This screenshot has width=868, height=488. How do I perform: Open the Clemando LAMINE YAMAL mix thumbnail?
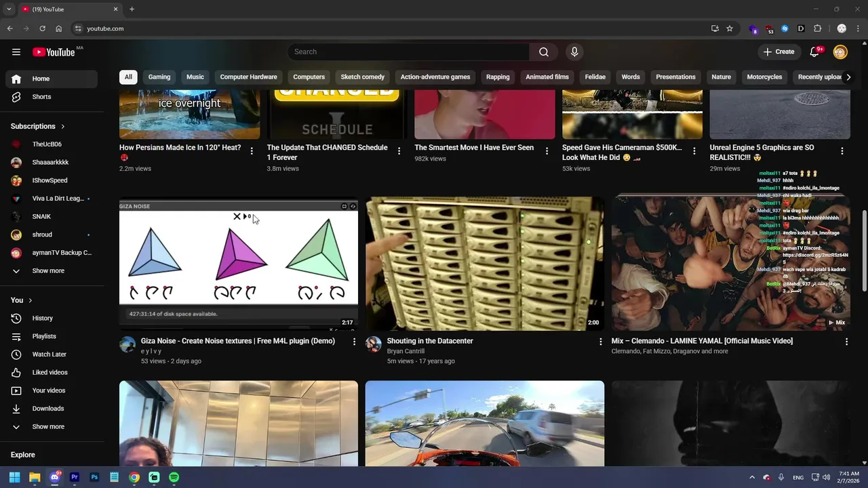[x=730, y=264]
